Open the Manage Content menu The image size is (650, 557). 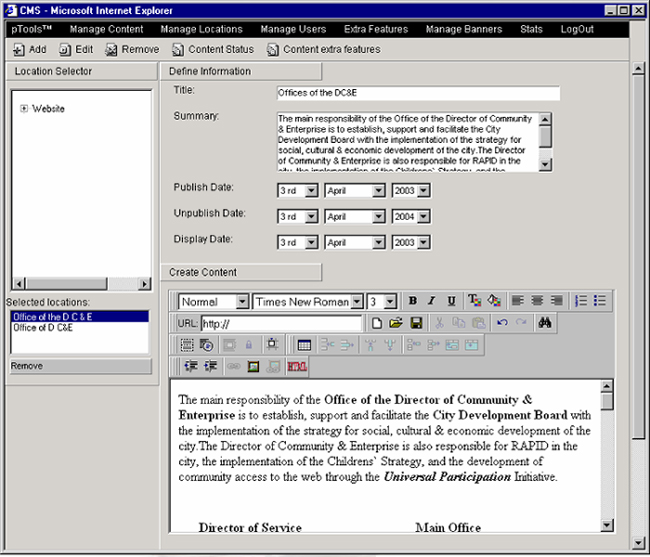tap(107, 29)
